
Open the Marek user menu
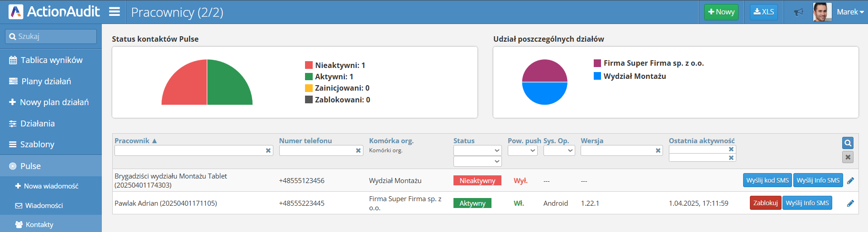point(849,12)
